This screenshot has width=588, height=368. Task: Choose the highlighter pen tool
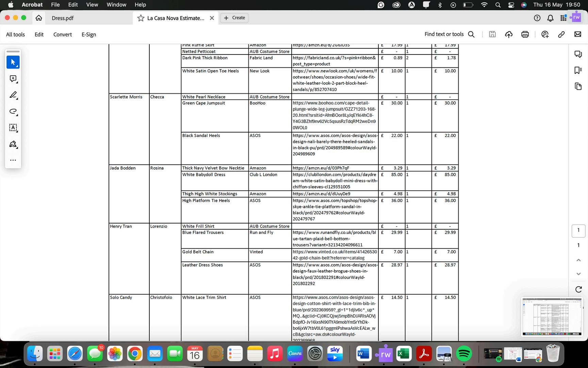pos(13,95)
